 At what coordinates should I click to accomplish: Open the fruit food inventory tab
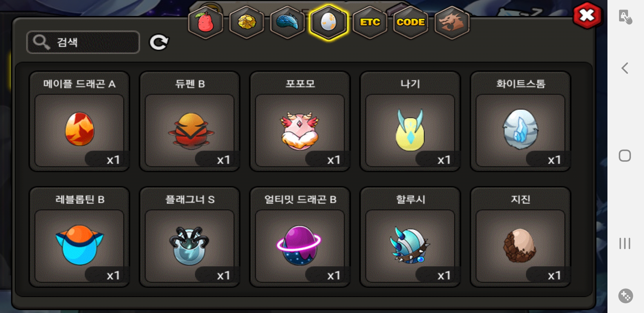coord(206,22)
